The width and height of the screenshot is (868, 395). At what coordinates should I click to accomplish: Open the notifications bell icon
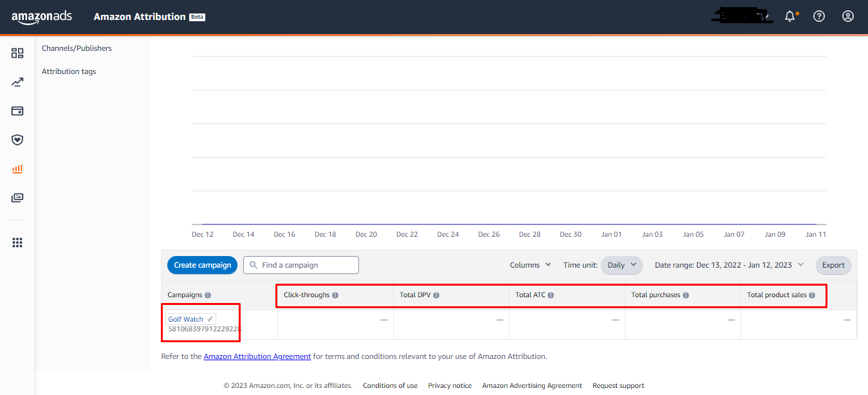click(790, 17)
